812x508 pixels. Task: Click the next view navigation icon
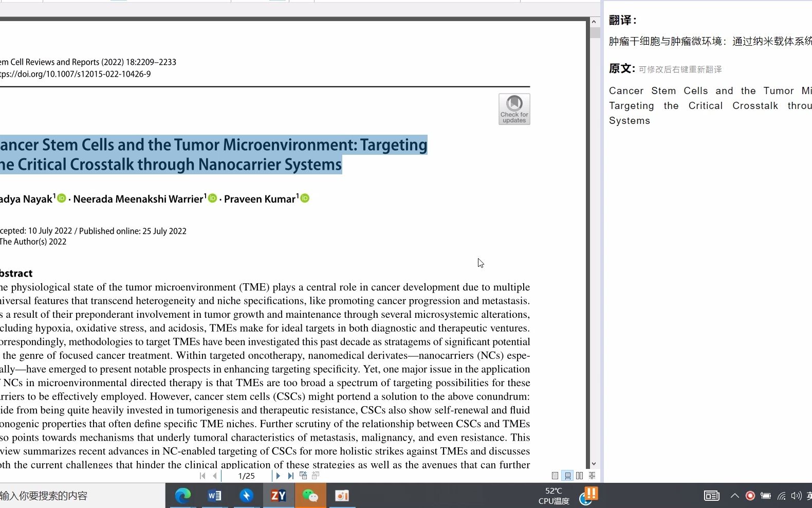316,476
